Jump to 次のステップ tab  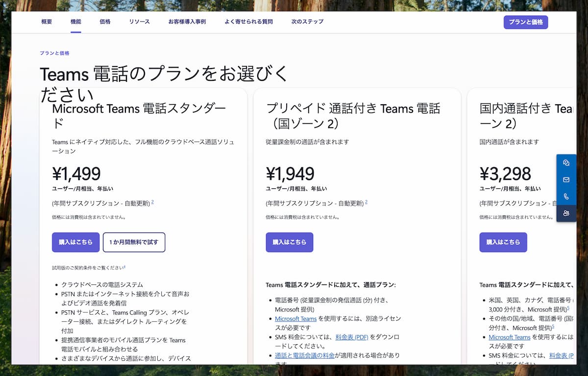(307, 22)
